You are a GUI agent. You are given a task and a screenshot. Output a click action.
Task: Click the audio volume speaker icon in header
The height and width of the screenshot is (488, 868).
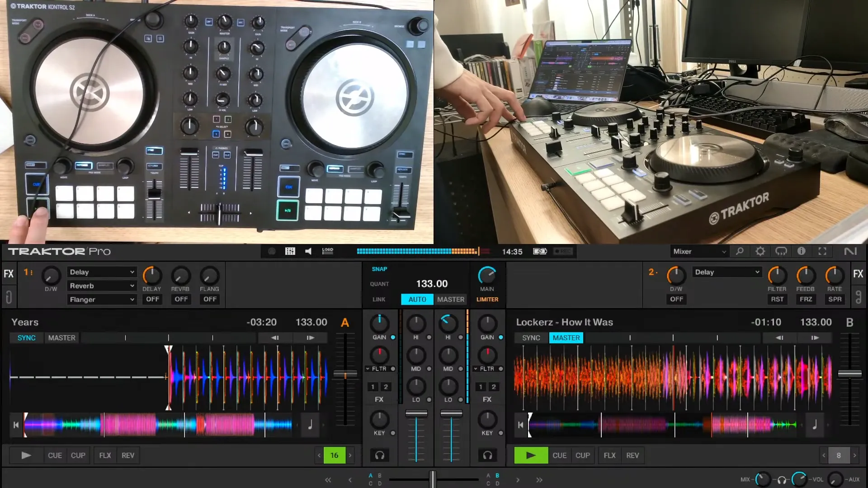(308, 251)
